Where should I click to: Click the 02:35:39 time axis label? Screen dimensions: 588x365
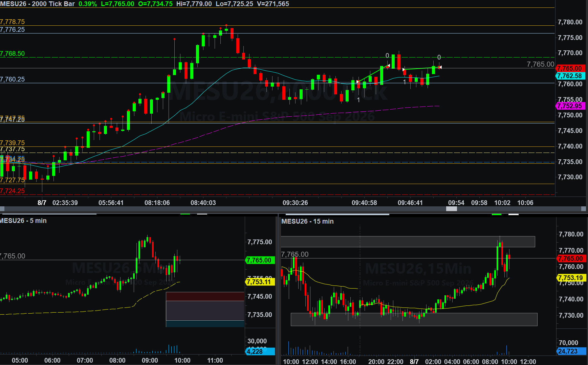(x=65, y=203)
